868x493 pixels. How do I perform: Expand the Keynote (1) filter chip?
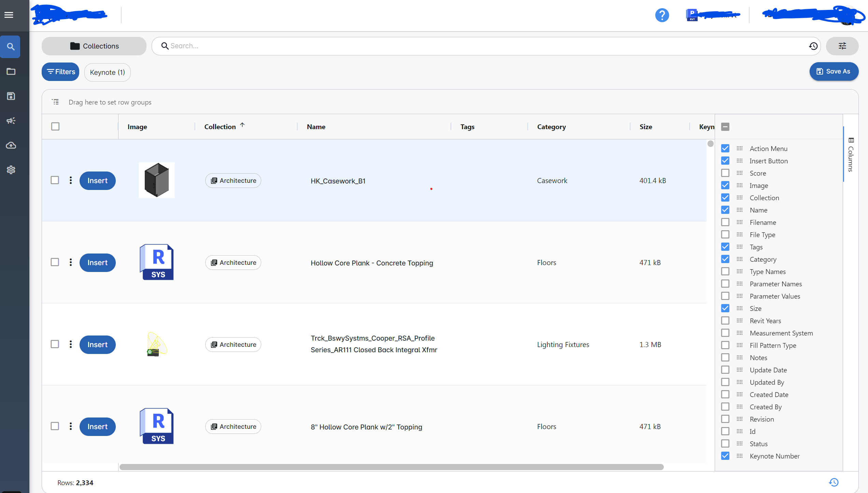107,72
